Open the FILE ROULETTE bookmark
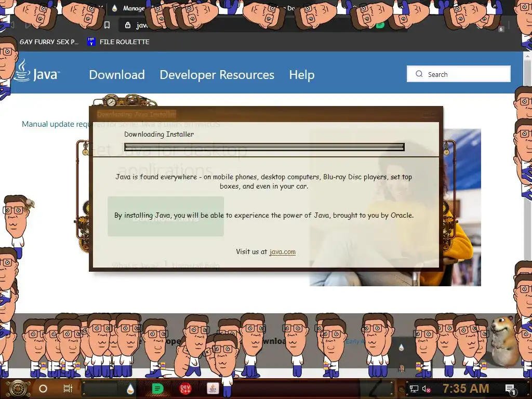The width and height of the screenshot is (532, 399). 118,42
